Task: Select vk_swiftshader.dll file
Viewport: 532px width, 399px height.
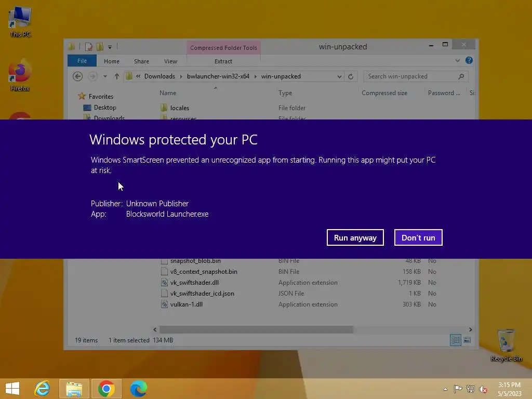Action: [194, 282]
